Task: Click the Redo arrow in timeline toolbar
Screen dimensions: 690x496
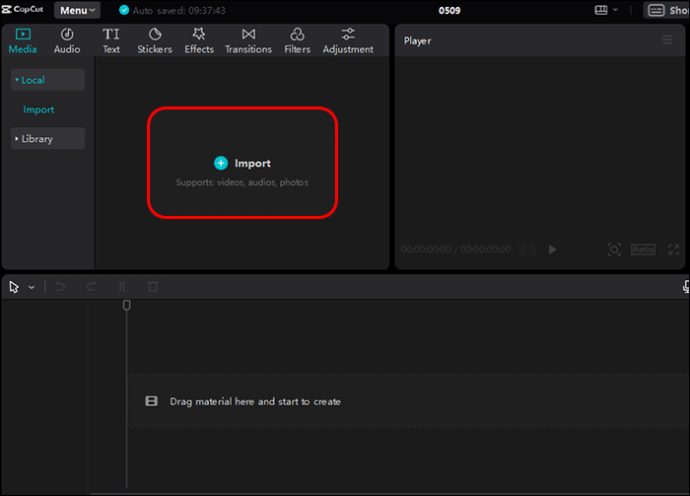Action: click(x=91, y=287)
